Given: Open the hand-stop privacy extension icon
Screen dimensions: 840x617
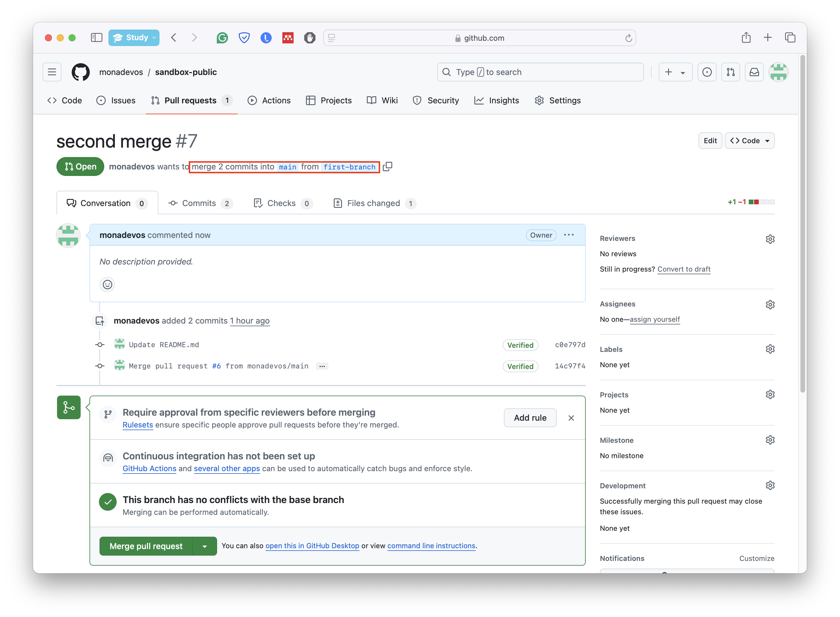Looking at the screenshot, I should click(x=310, y=38).
